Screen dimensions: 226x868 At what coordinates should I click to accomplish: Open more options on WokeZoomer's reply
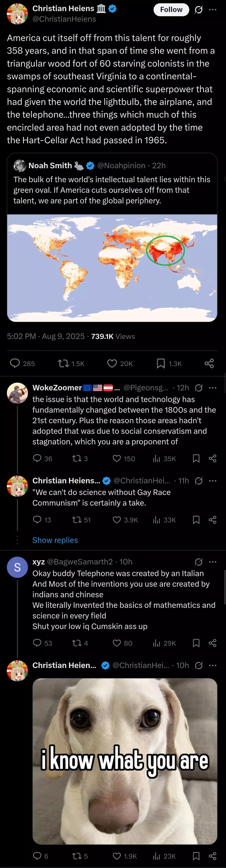pos(213,388)
